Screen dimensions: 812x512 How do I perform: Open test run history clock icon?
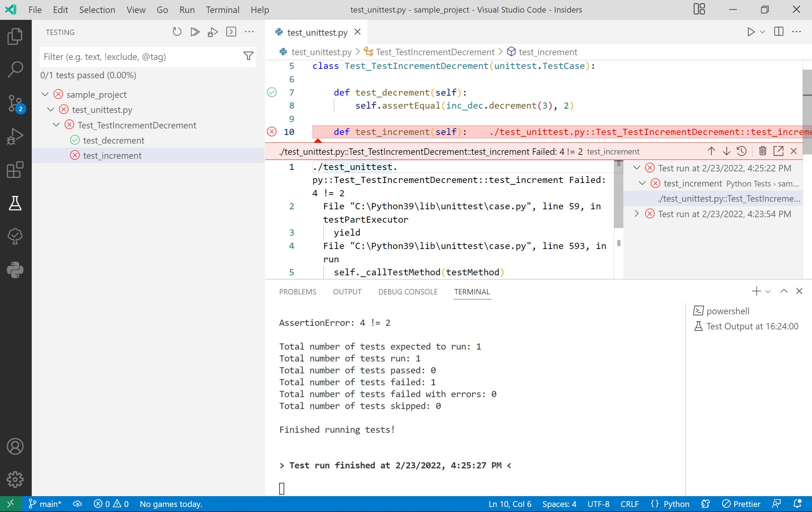click(742, 151)
